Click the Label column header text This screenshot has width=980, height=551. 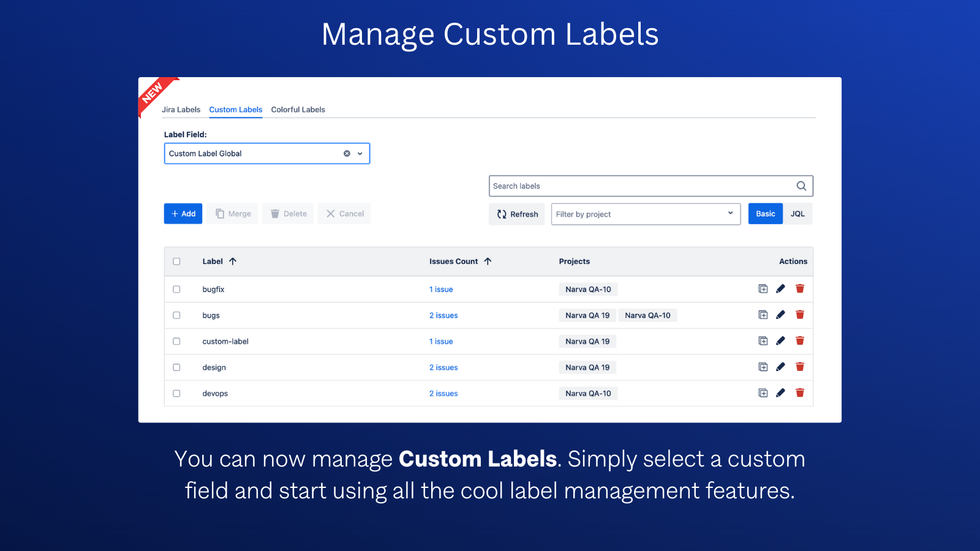pos(213,261)
